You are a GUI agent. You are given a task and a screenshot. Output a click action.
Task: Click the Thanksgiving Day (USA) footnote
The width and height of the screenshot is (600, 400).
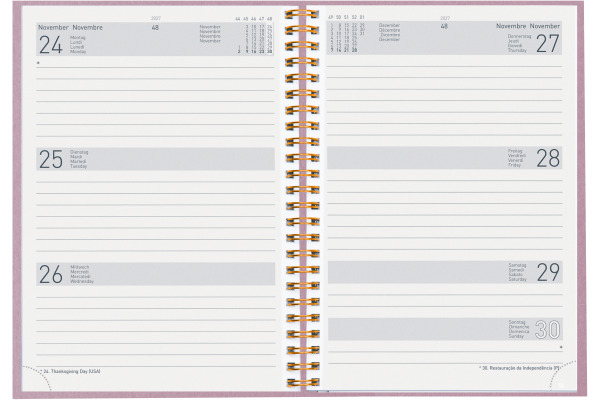pyautogui.click(x=71, y=371)
